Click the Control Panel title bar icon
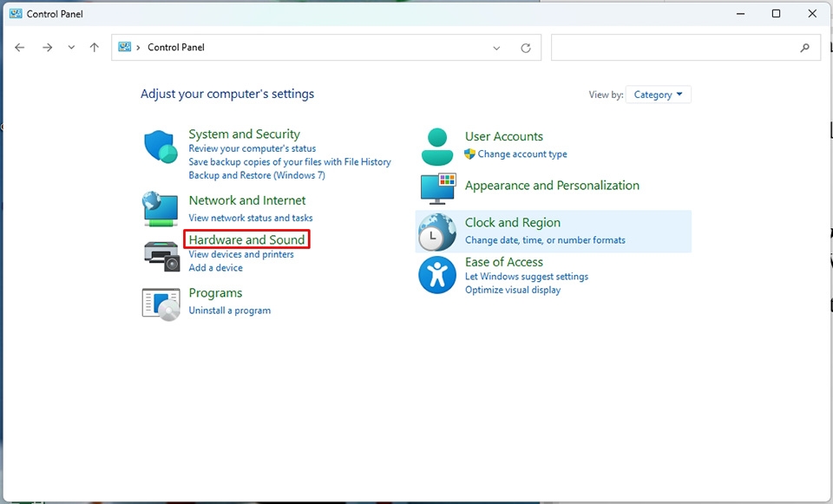This screenshot has height=504, width=833. click(16, 14)
